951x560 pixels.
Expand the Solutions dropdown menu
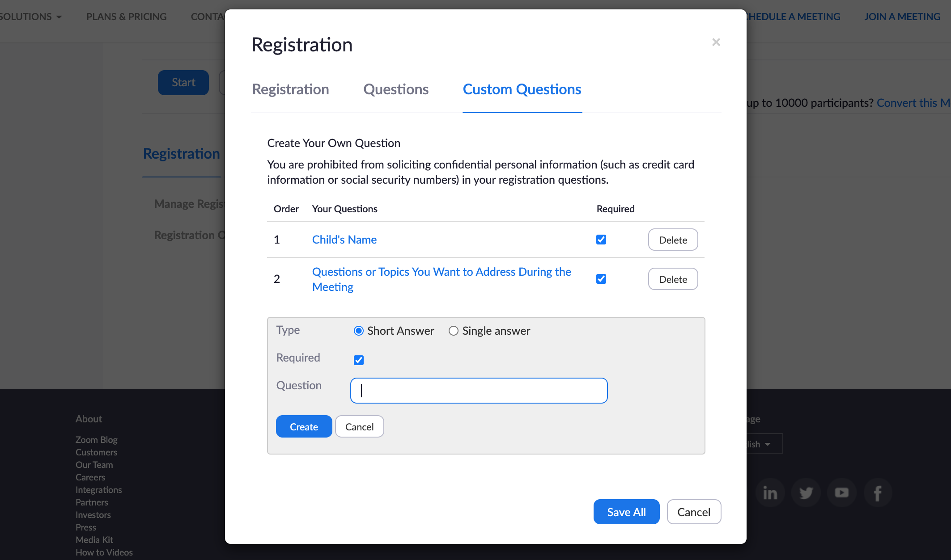click(x=30, y=17)
